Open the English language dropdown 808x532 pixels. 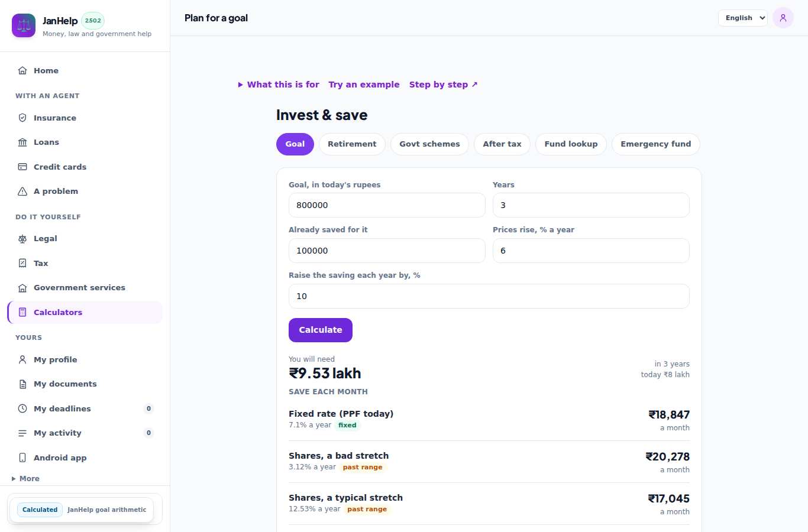(743, 18)
